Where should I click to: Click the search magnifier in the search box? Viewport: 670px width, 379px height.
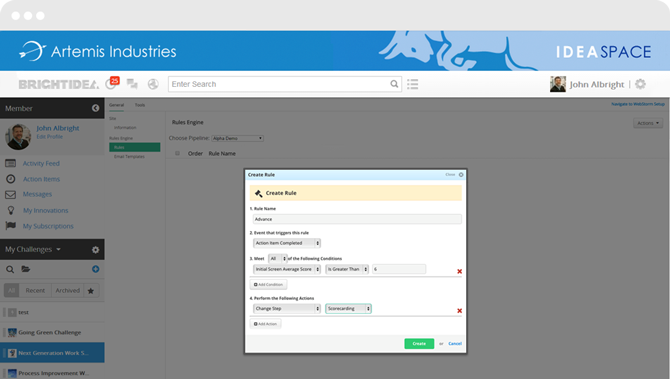coord(394,84)
